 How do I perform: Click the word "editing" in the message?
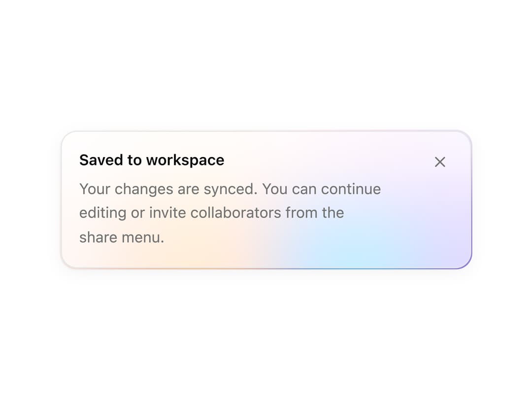pos(103,213)
